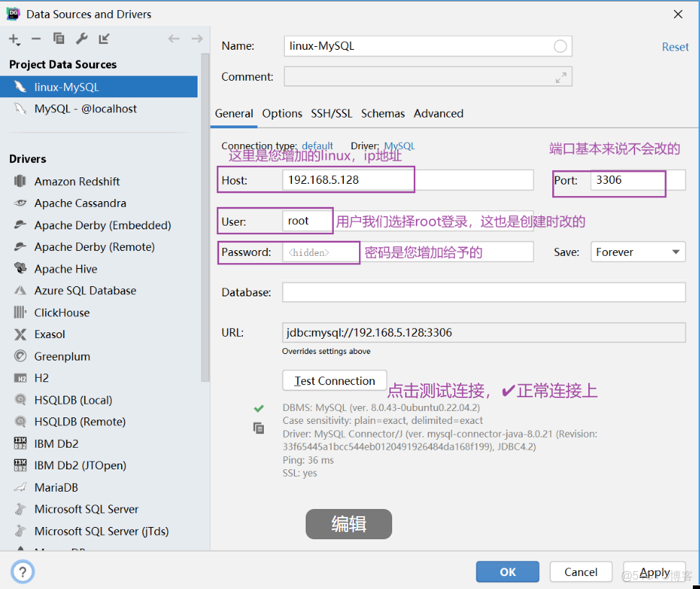700x589 pixels.
Task: Click the MySQL driver link
Action: pyautogui.click(x=399, y=146)
